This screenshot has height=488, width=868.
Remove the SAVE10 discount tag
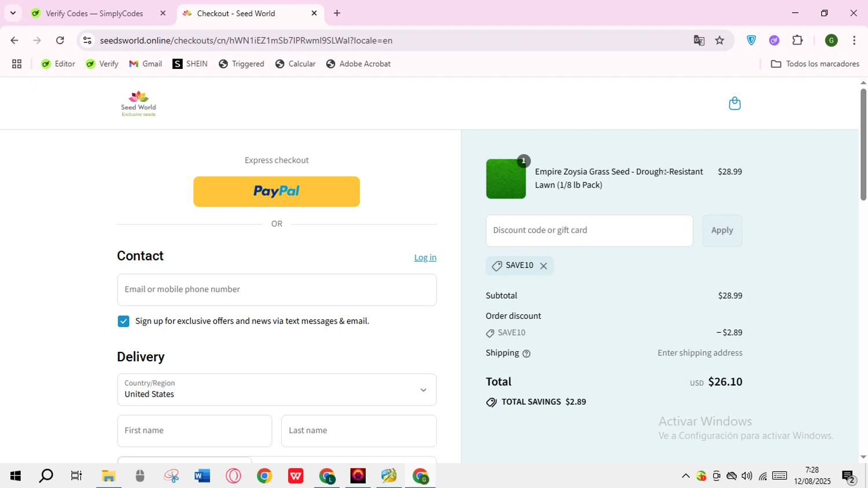point(543,266)
